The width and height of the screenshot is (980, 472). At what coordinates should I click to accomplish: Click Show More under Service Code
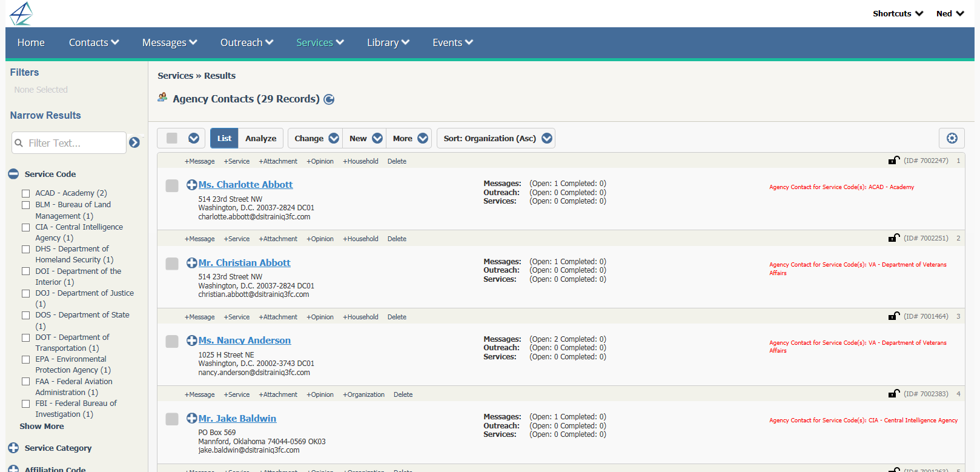(41, 426)
